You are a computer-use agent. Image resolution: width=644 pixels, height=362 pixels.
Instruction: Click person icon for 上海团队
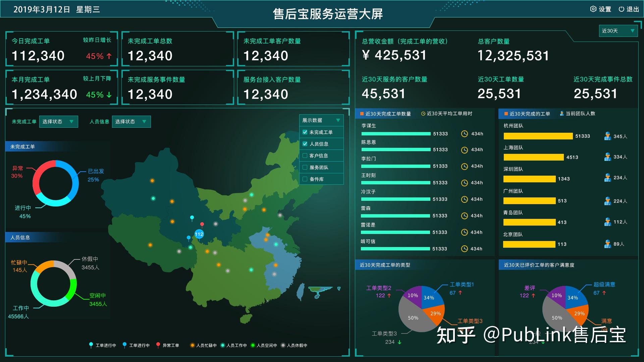pos(607,157)
